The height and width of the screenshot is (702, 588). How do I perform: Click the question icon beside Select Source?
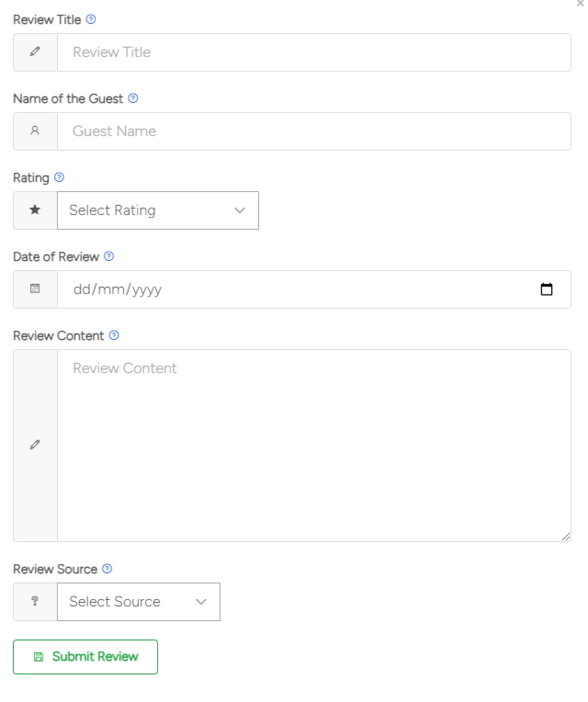pyautogui.click(x=35, y=601)
